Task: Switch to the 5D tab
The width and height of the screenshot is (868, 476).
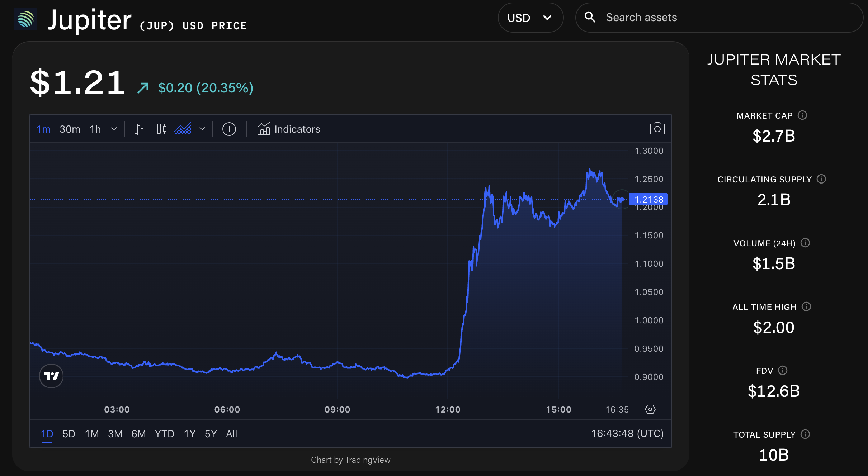Action: point(68,434)
